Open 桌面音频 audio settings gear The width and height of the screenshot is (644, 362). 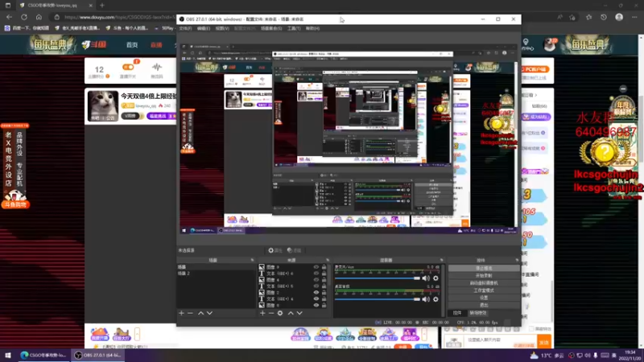click(x=436, y=299)
